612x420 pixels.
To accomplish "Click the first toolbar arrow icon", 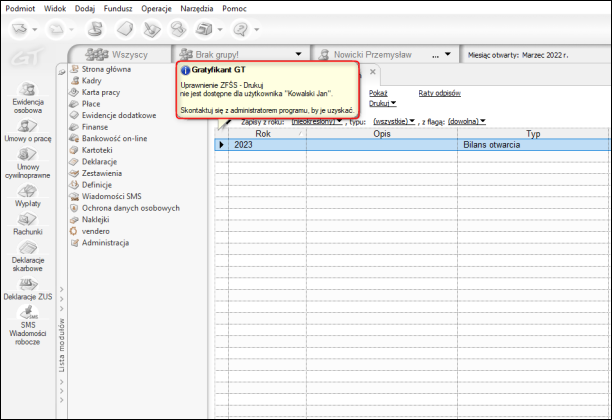I will [20, 29].
